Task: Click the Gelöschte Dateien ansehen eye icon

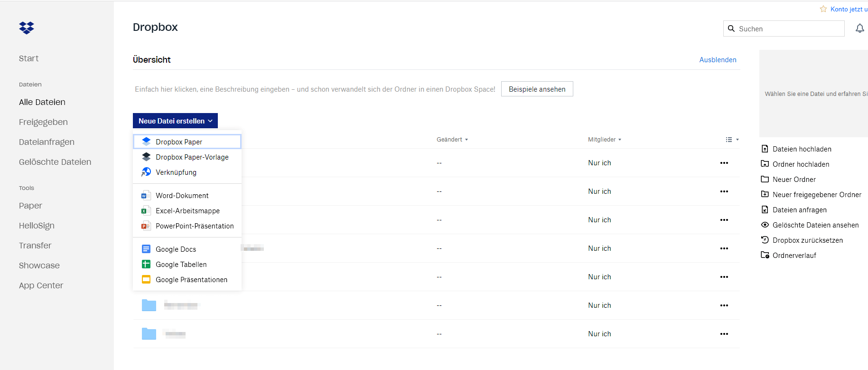Action: (765, 225)
